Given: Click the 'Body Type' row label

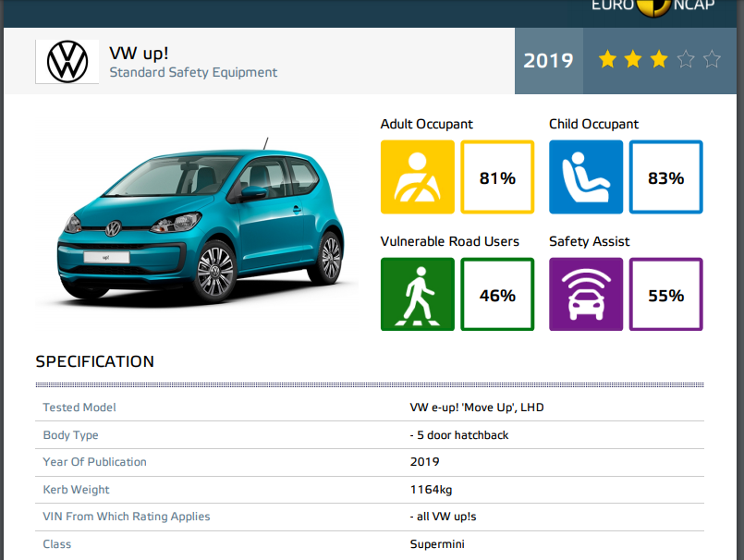Looking at the screenshot, I should (x=70, y=435).
